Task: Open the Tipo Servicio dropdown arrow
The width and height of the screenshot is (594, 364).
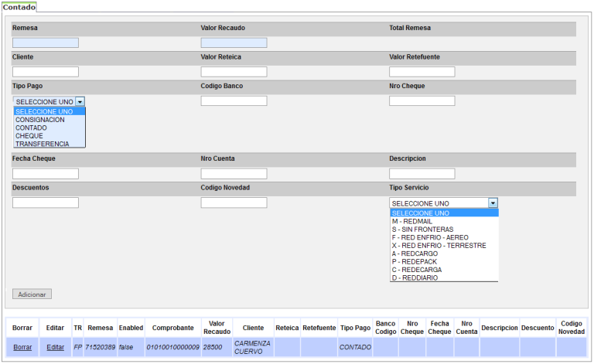Action: pos(493,202)
